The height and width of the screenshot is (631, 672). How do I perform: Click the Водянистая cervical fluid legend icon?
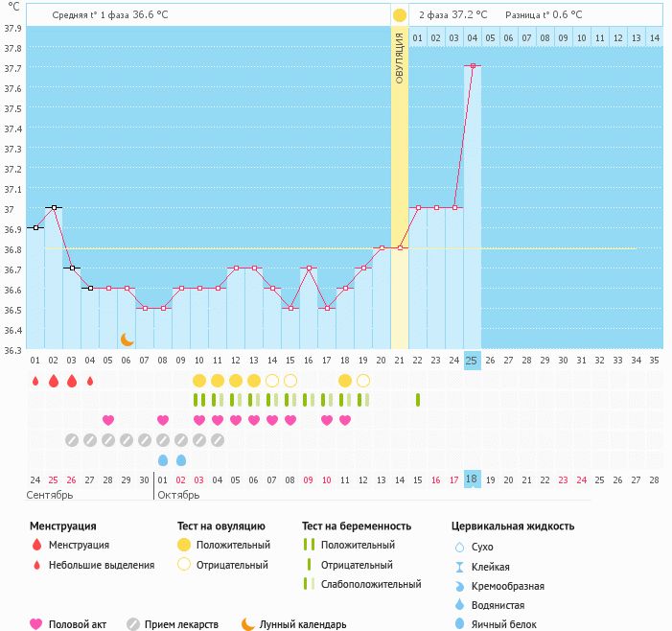pyautogui.click(x=459, y=604)
